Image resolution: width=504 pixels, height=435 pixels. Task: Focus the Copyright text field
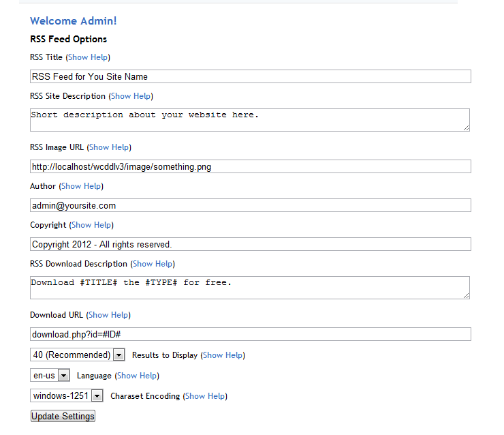click(x=250, y=244)
